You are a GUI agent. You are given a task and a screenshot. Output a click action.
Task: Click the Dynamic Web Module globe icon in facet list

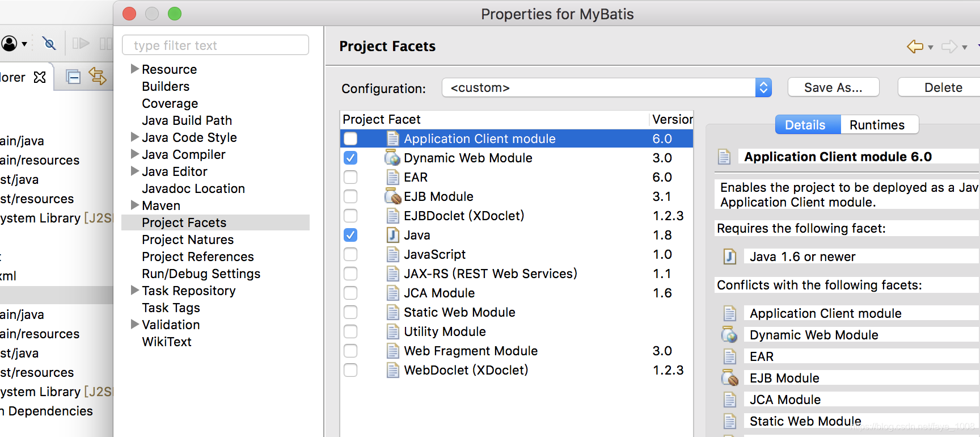[392, 158]
